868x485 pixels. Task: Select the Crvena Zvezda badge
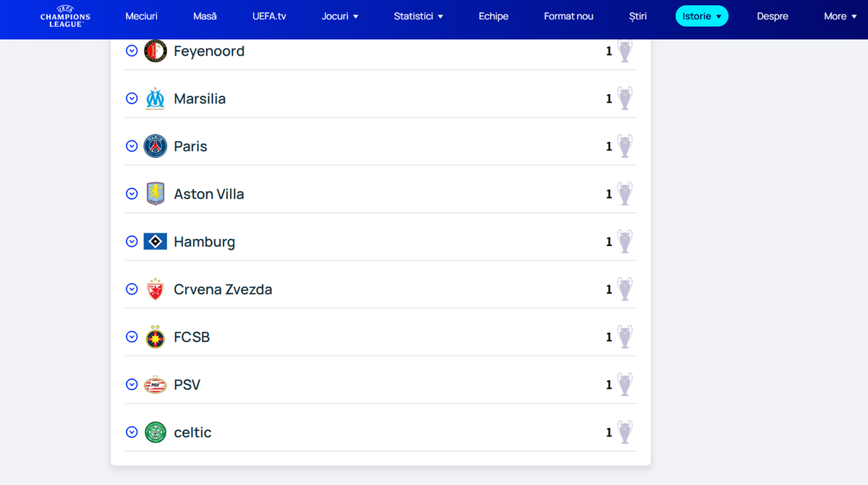(155, 289)
